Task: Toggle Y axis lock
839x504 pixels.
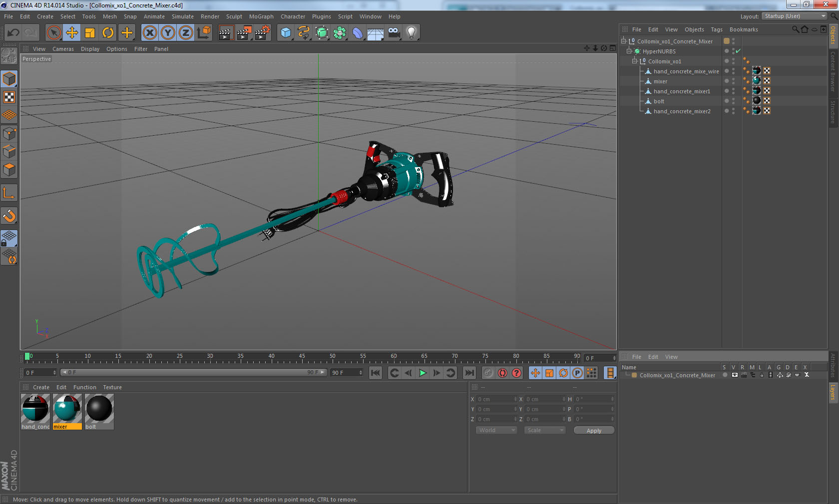Action: pyautogui.click(x=167, y=33)
